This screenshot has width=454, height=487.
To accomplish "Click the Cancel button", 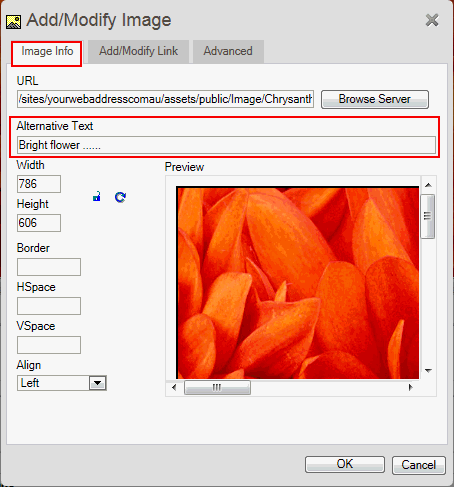I will point(419,465).
